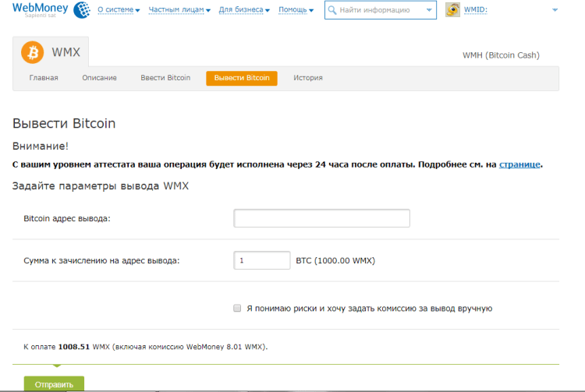Click the 'Сумма к зачислению' label
585x392 pixels.
pyautogui.click(x=101, y=260)
